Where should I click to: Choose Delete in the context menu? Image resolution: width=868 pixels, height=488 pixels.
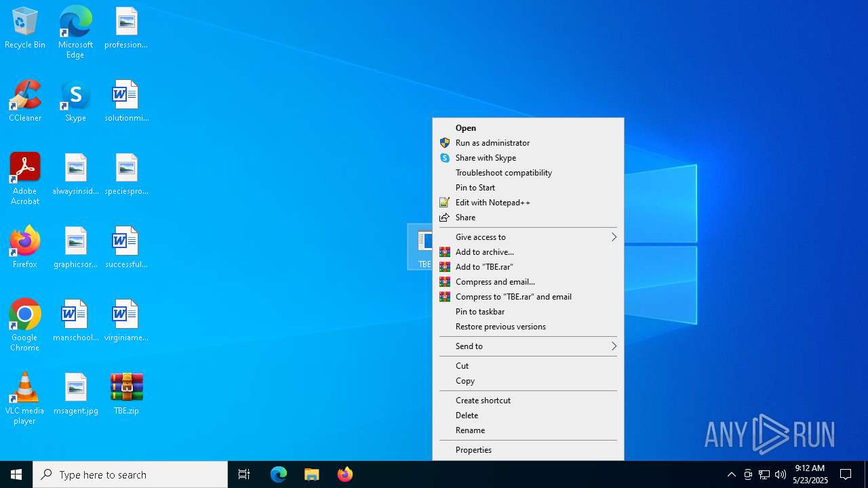pyautogui.click(x=528, y=415)
